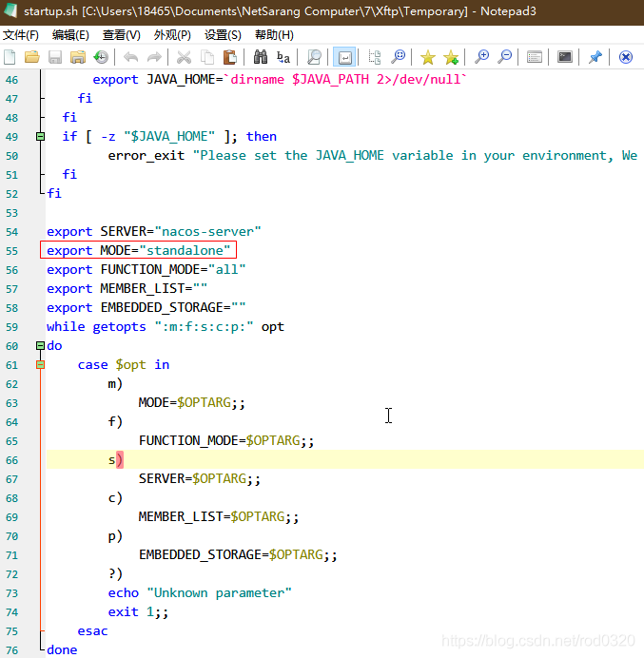The width and height of the screenshot is (644, 658).
Task: Place cursor in "standalone" text on line 55
Action: coord(188,251)
